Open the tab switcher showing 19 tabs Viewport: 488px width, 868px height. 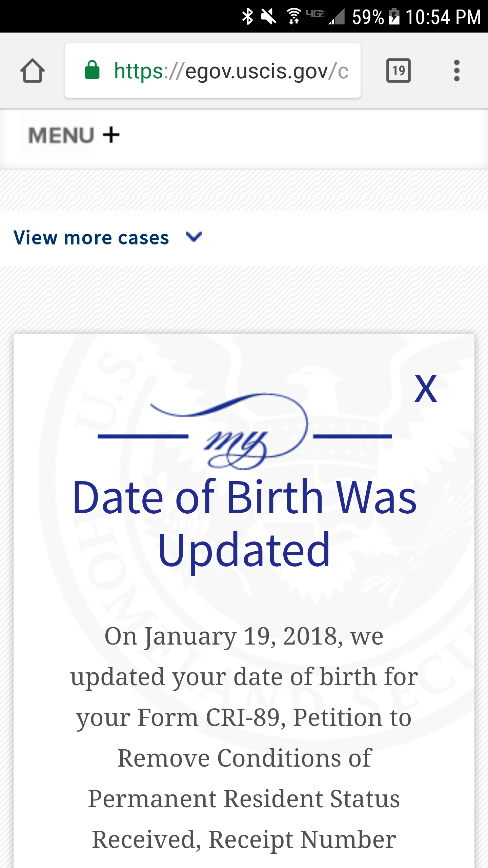(399, 71)
